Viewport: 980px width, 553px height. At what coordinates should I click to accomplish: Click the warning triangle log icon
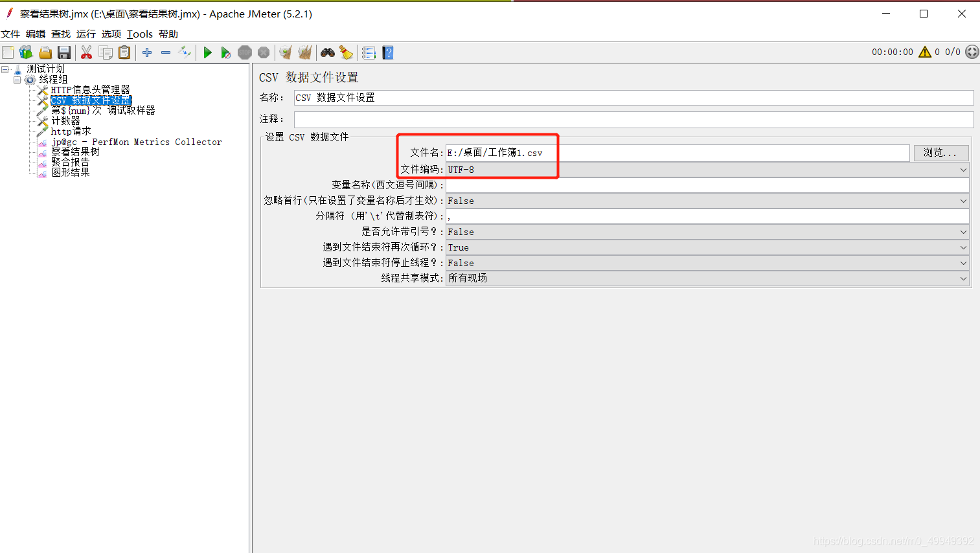pos(925,52)
